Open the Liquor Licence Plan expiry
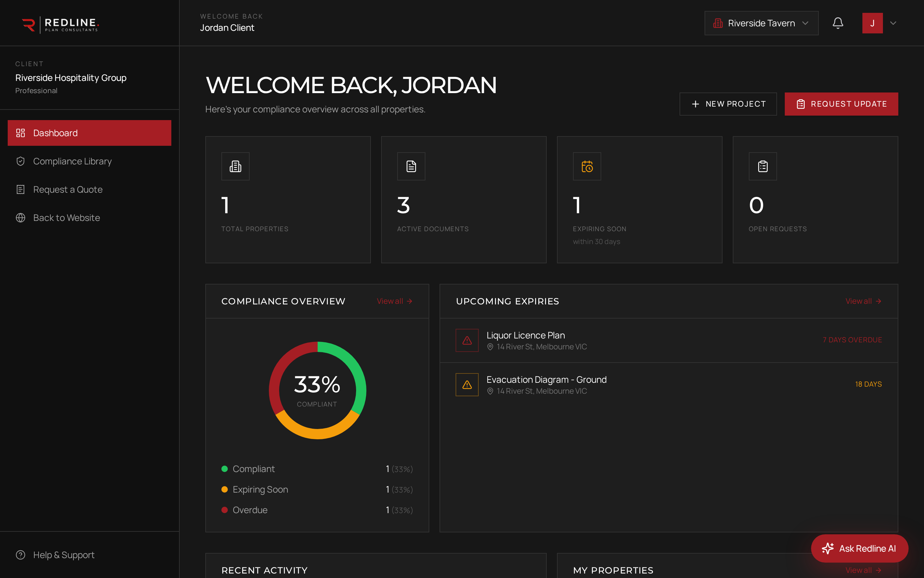Viewport: 924px width, 578px height. 669,340
